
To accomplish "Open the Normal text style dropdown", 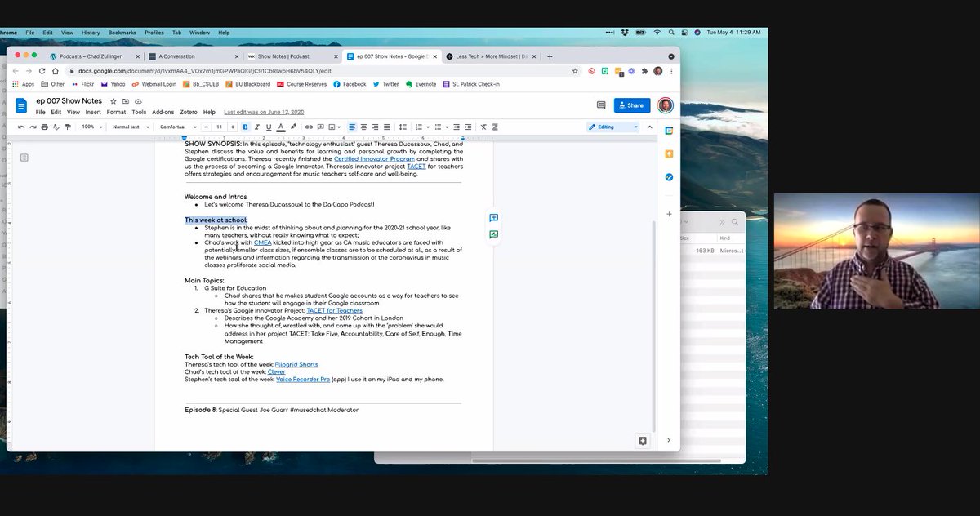I will click(131, 127).
